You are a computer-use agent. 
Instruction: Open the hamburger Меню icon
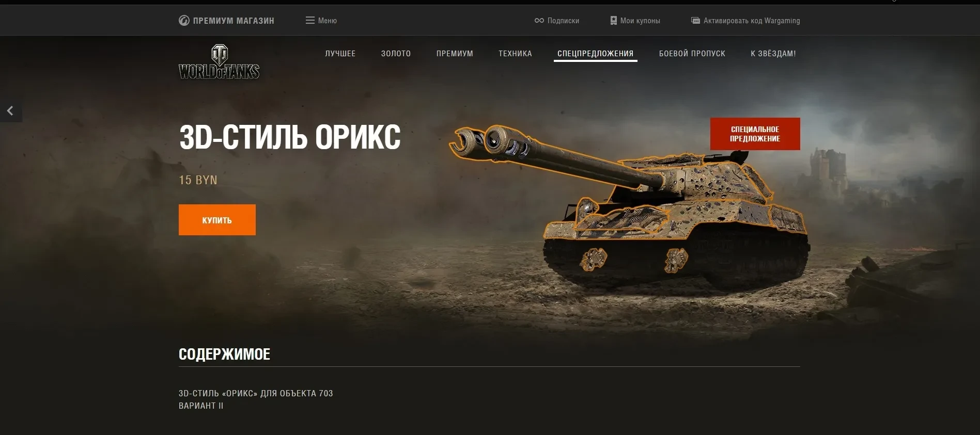pos(310,21)
